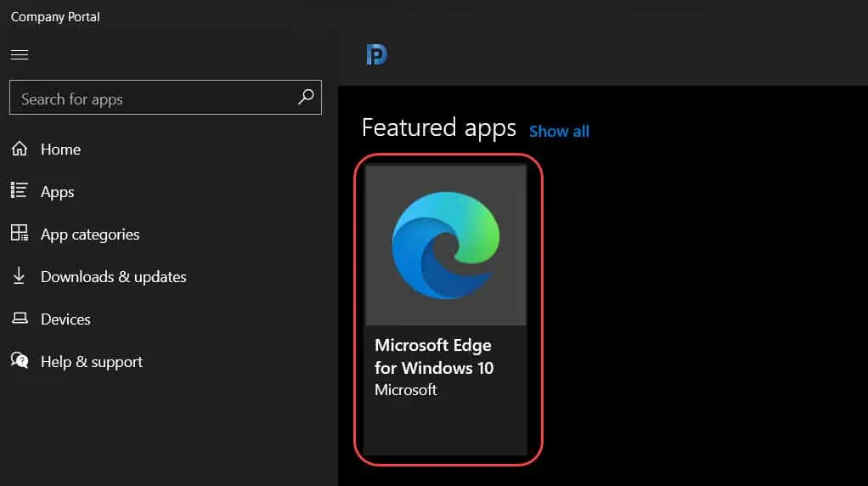868x486 pixels.
Task: Click the Home house icon
Action: (20, 149)
